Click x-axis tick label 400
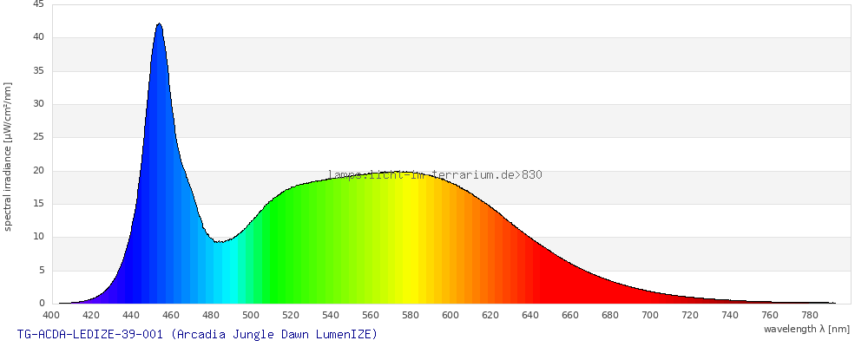Screen dimensions: 868x347 coord(51,316)
